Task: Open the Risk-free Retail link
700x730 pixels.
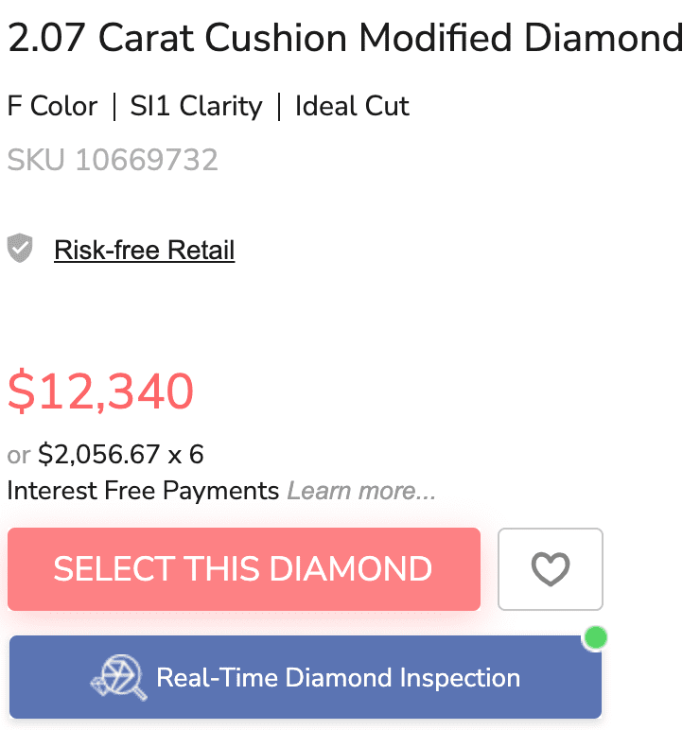Action: [144, 250]
